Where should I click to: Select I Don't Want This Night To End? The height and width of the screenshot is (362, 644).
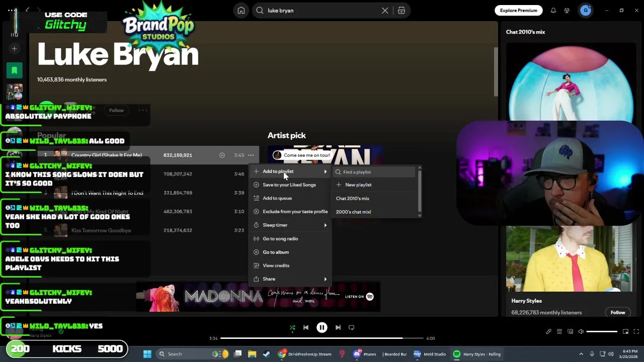pos(107,193)
